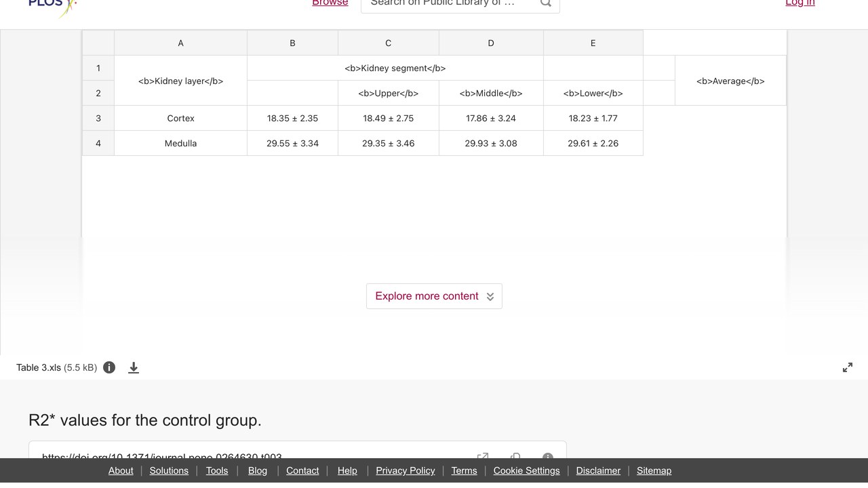This screenshot has height=488, width=868.
Task: Select row header 4
Action: click(98, 143)
